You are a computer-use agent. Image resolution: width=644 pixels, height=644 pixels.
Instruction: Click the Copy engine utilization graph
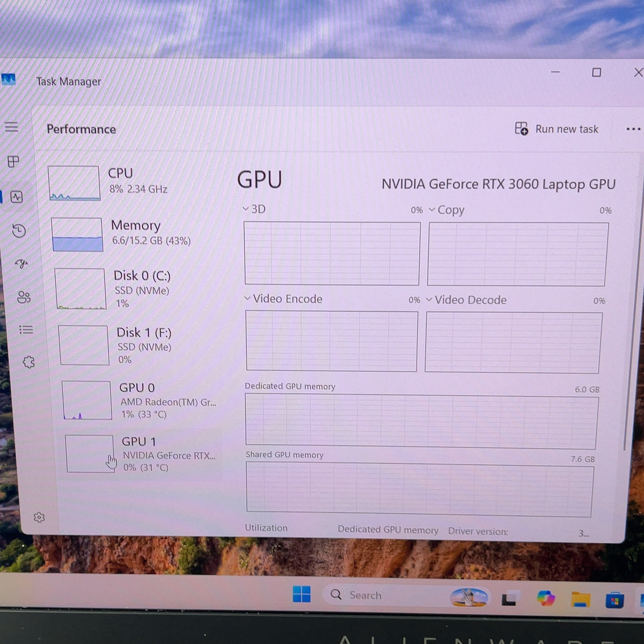pyautogui.click(x=518, y=254)
